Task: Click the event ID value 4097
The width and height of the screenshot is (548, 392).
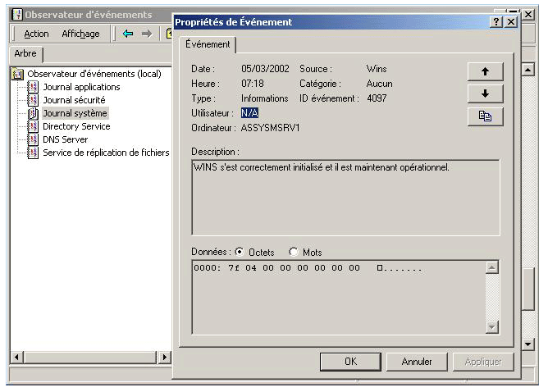Action: click(377, 98)
